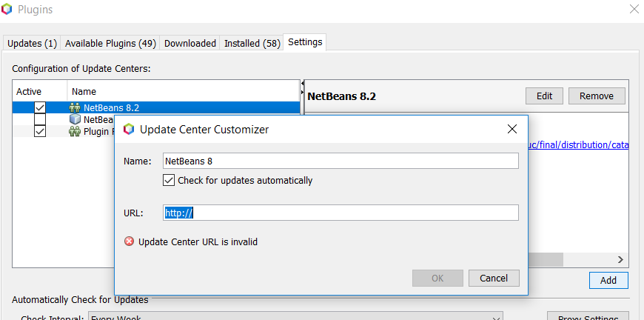Click in the URL input field

(x=341, y=213)
